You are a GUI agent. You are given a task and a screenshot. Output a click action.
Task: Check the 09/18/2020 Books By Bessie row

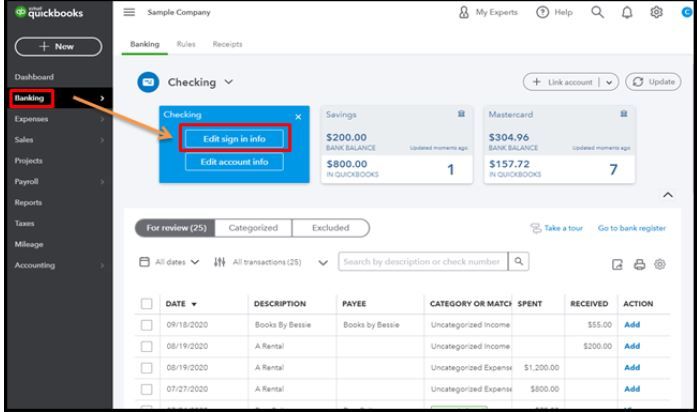pyautogui.click(x=146, y=325)
